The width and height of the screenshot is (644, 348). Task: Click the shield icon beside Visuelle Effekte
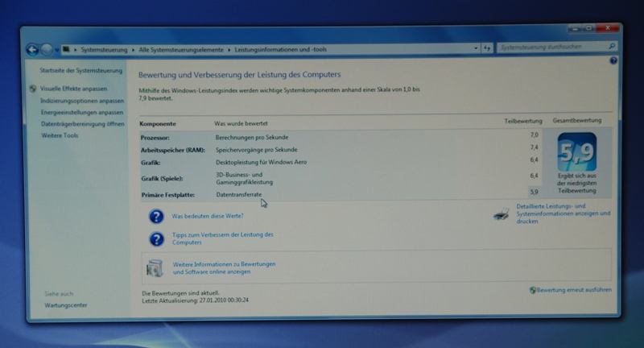[x=33, y=89]
